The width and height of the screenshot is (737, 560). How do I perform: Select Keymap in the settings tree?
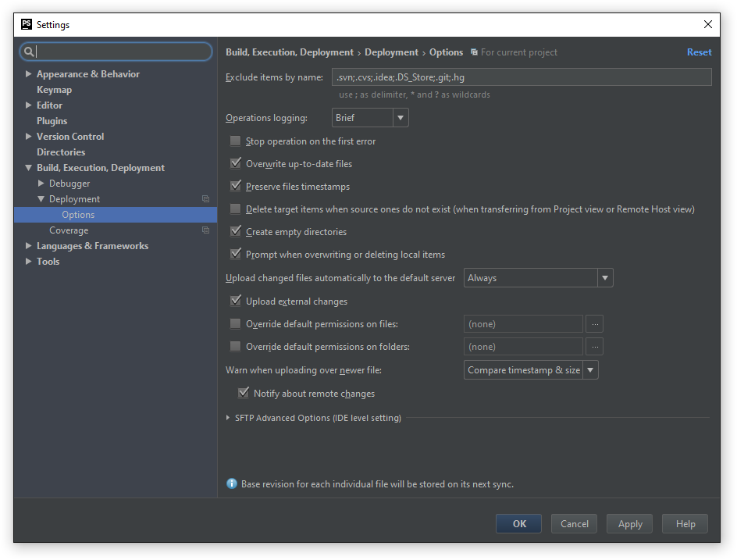[54, 90]
